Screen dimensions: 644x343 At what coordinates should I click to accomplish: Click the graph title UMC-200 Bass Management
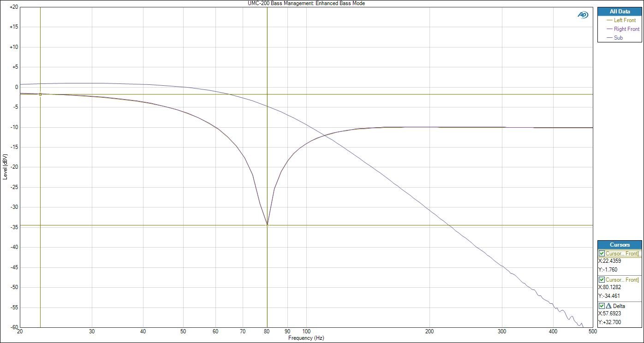(x=306, y=3)
